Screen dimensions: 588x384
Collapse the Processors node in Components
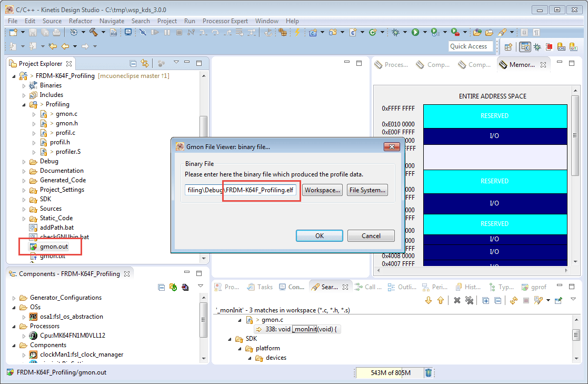pos(14,327)
